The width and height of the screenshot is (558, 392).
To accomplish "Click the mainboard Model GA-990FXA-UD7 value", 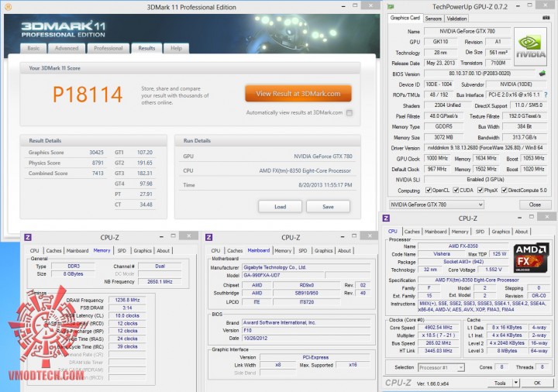I will [283, 275].
